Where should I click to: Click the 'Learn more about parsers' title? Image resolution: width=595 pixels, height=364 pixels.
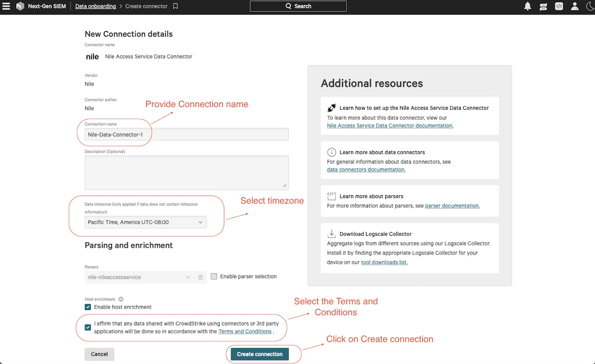(372, 196)
